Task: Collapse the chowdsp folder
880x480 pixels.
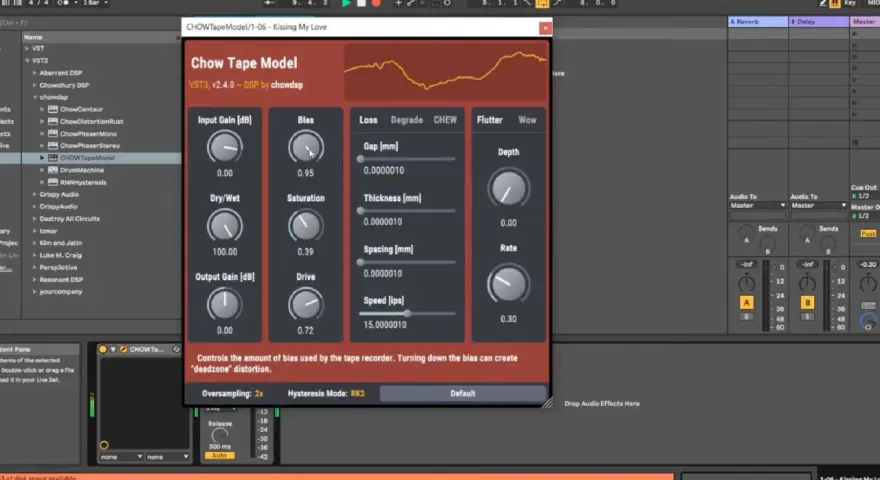Action: tap(35, 97)
